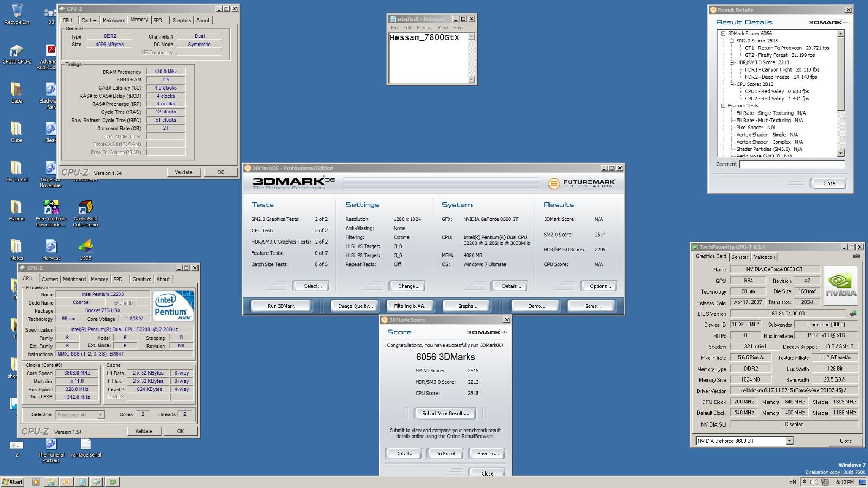Viewport: 868px width, 488px height.
Task: Open the baba folder on the desktop
Action: tap(17, 93)
